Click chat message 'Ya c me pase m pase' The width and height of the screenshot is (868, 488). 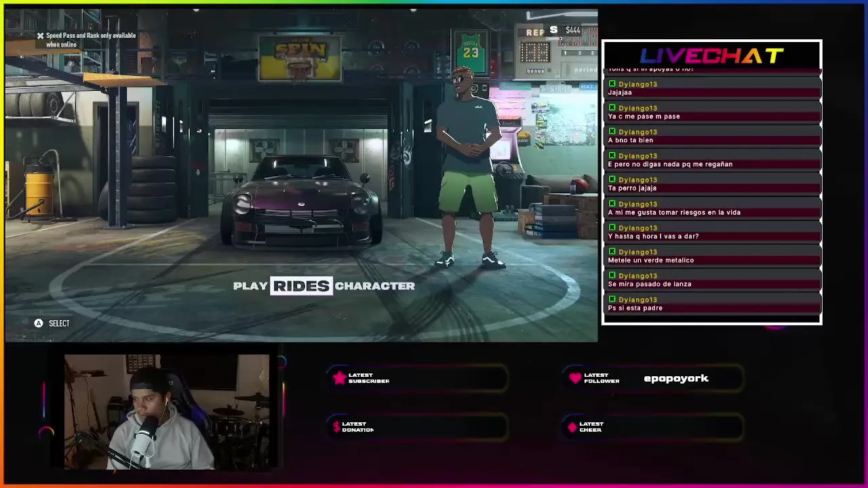(x=644, y=116)
